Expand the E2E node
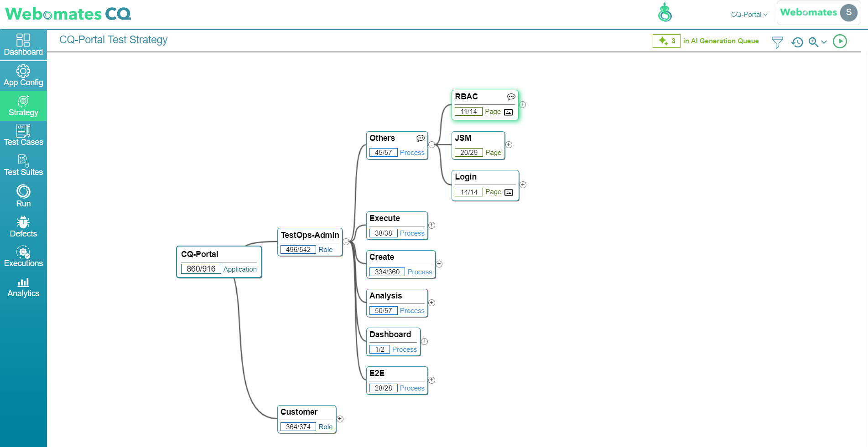 [432, 380]
